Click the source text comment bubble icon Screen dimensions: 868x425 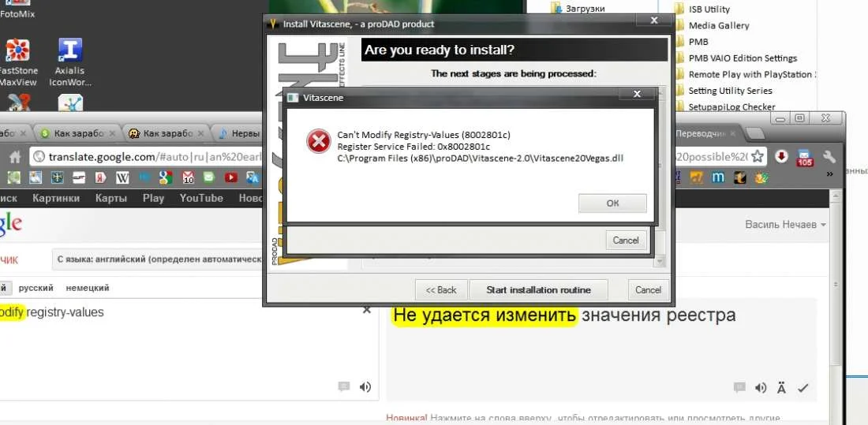(344, 386)
